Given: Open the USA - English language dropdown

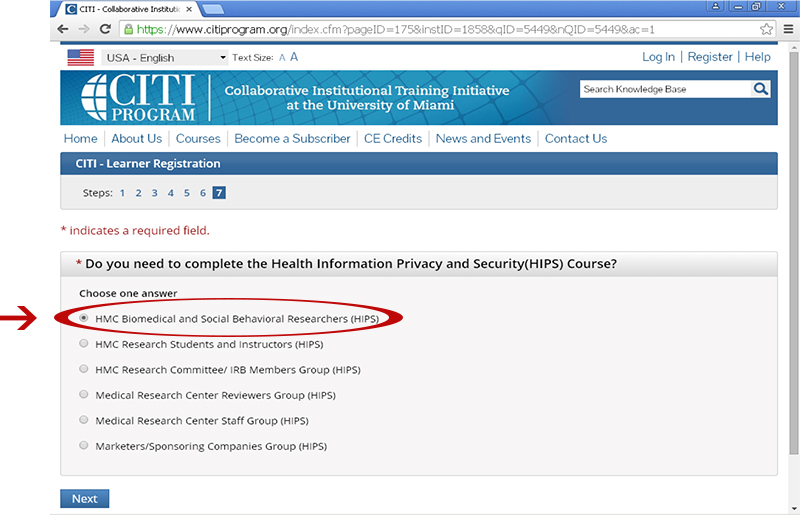Looking at the screenshot, I should (165, 58).
